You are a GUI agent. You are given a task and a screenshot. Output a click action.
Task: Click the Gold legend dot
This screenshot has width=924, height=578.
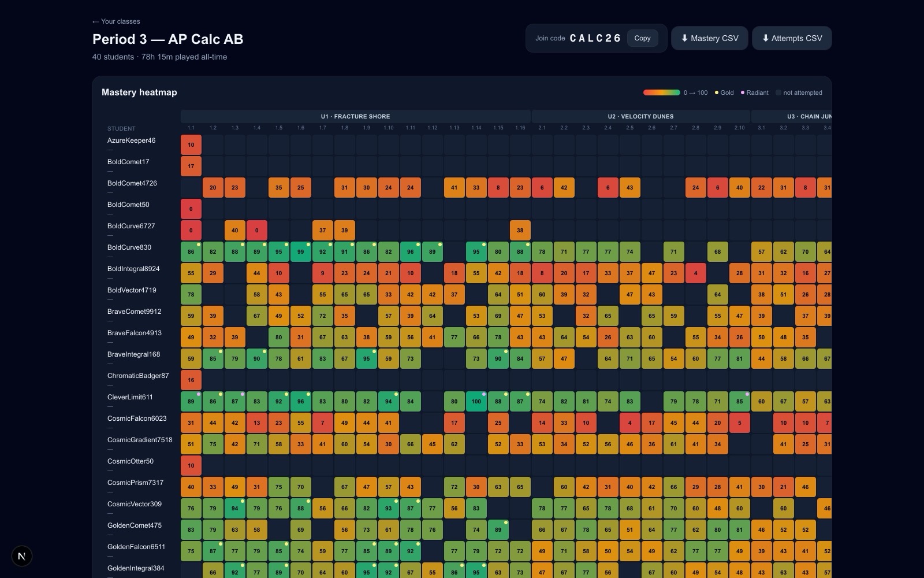click(717, 92)
